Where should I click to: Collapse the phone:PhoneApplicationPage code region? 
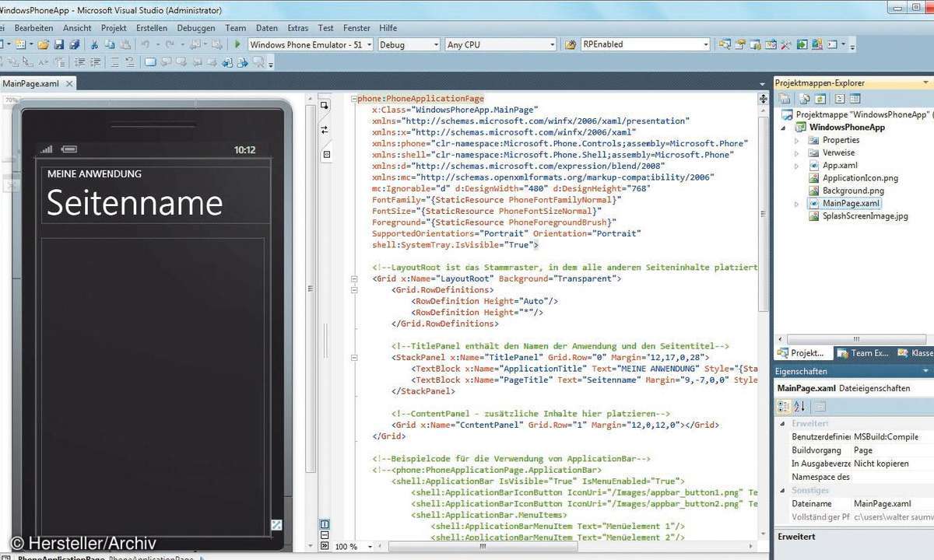point(353,99)
